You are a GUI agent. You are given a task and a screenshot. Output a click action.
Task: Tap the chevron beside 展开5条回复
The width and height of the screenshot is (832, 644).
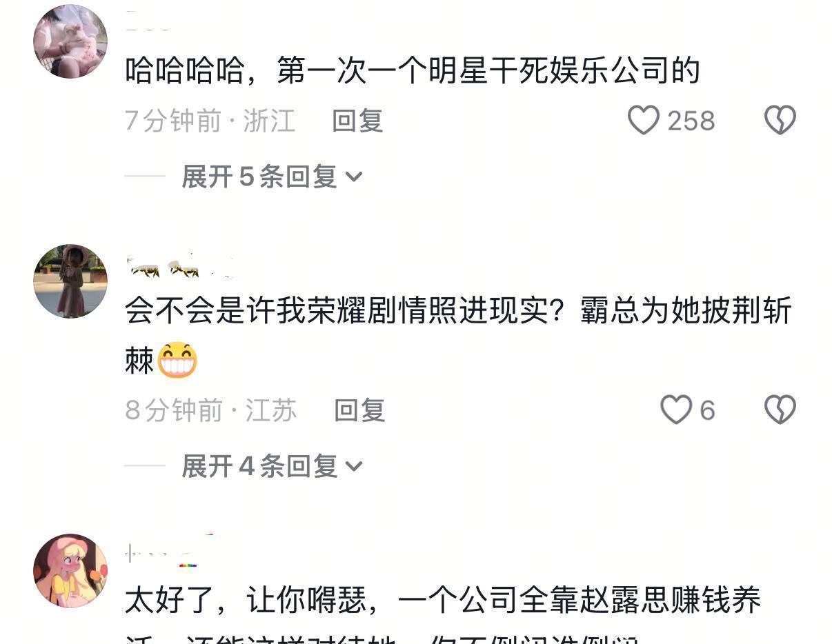pyautogui.click(x=354, y=178)
